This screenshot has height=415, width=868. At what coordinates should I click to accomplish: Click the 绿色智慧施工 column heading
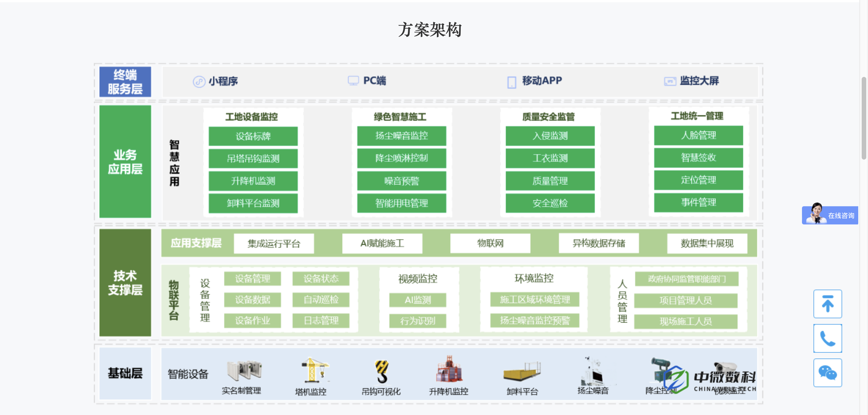(400, 117)
